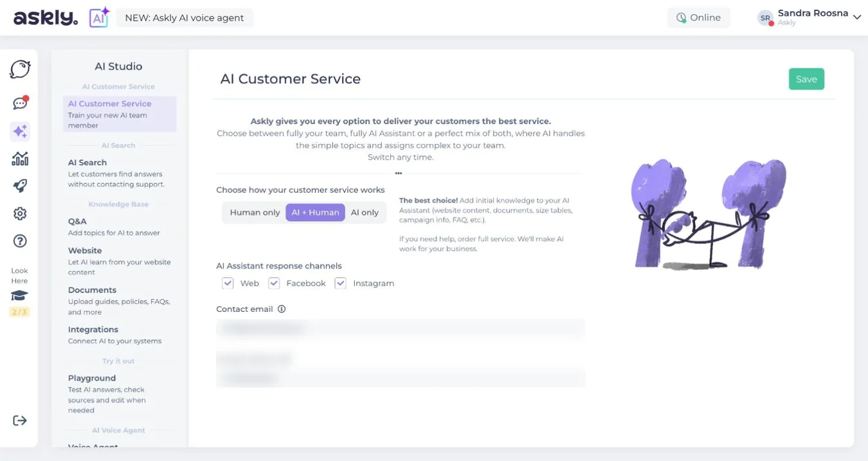The width and height of the screenshot is (868, 461).
Task: Click the 2 / 3 progress badge
Action: pyautogui.click(x=19, y=312)
